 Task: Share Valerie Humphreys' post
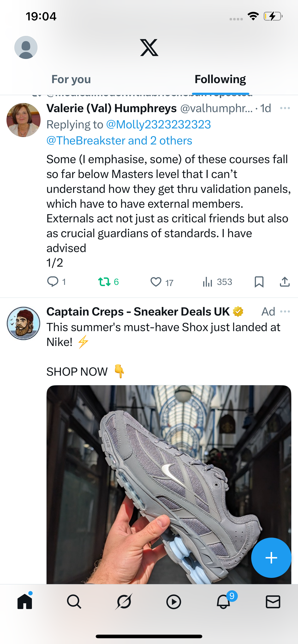tap(285, 282)
